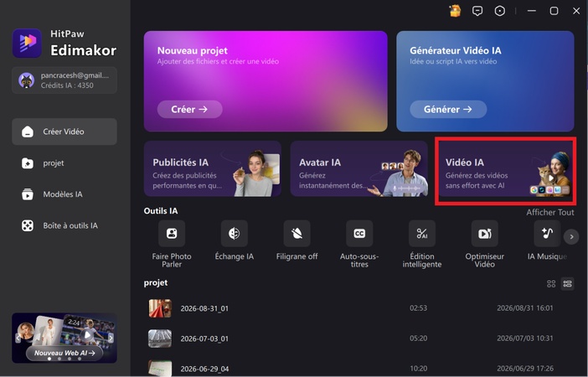Image resolution: width=588 pixels, height=377 pixels.
Task: Open thumbnail of project 2026-08-31_01
Action: pyautogui.click(x=160, y=308)
